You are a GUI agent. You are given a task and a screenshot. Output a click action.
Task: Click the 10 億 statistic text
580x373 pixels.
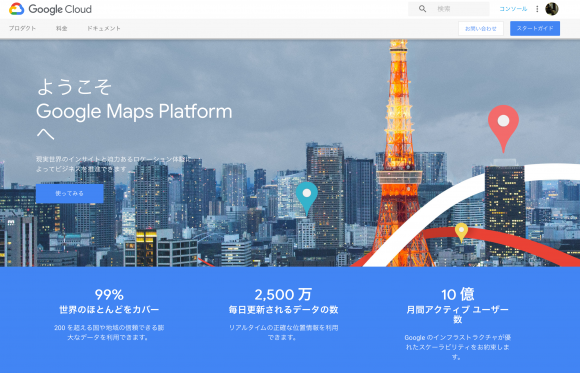[458, 295]
